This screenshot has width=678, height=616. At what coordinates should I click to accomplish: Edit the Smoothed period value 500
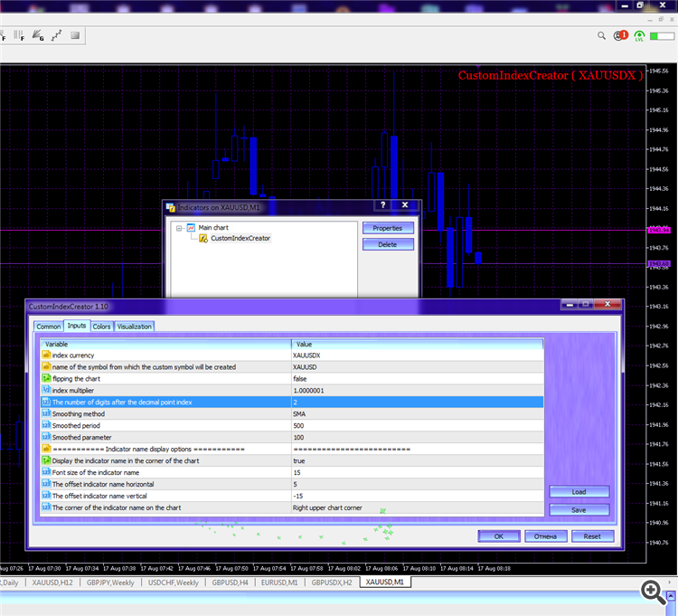[x=416, y=425]
